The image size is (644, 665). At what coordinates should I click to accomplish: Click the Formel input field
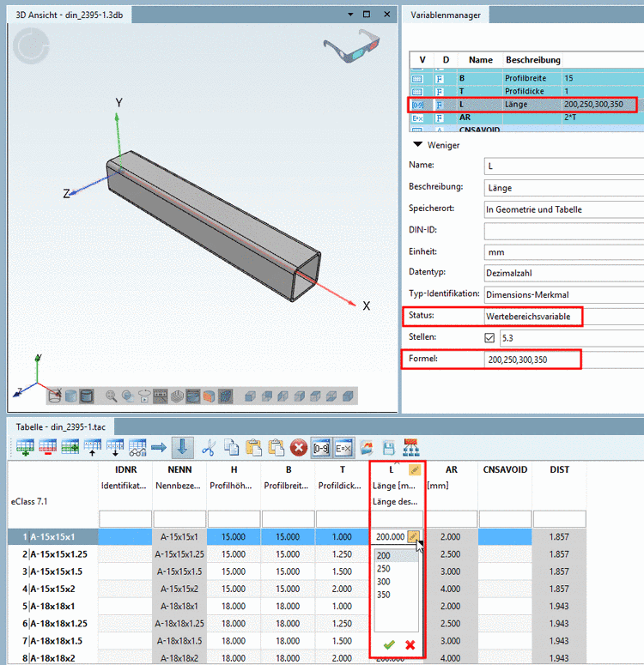tap(564, 360)
